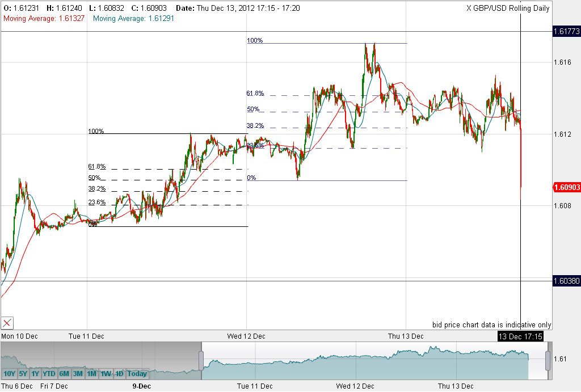The height and width of the screenshot is (392, 581).
Task: Click the black 23.6% Fibonacci label
Action: [96, 202]
